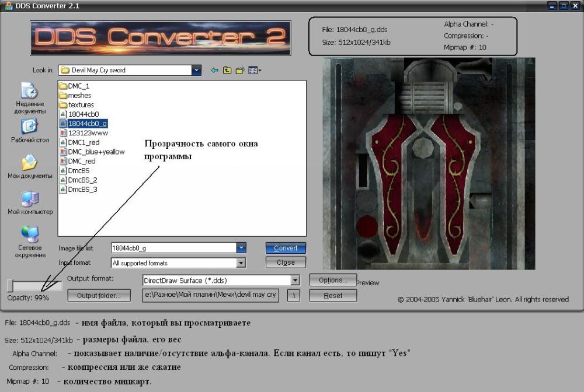The image size is (584, 392).
Task: Select file DMC_red
Action: point(78,161)
